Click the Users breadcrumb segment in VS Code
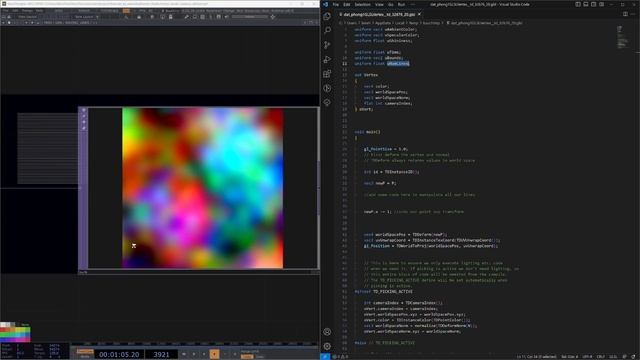Screen dimensions: 640x360 (352, 23)
